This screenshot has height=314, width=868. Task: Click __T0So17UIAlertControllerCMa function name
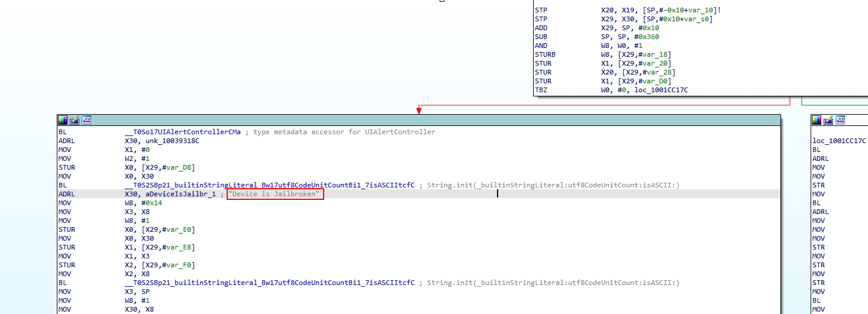coord(183,132)
